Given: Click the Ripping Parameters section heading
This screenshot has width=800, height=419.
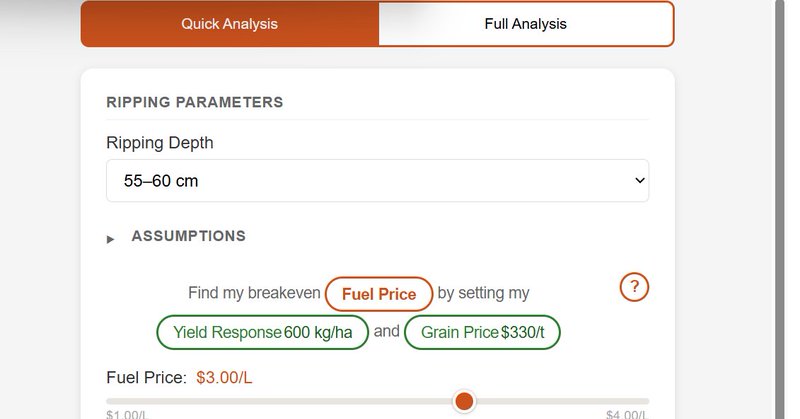Looking at the screenshot, I should pos(194,102).
